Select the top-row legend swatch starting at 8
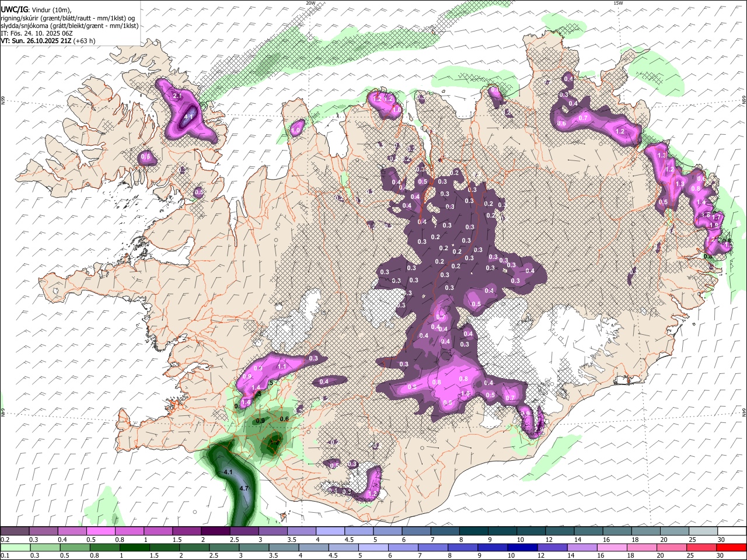The height and width of the screenshot is (560, 747). 473,531
